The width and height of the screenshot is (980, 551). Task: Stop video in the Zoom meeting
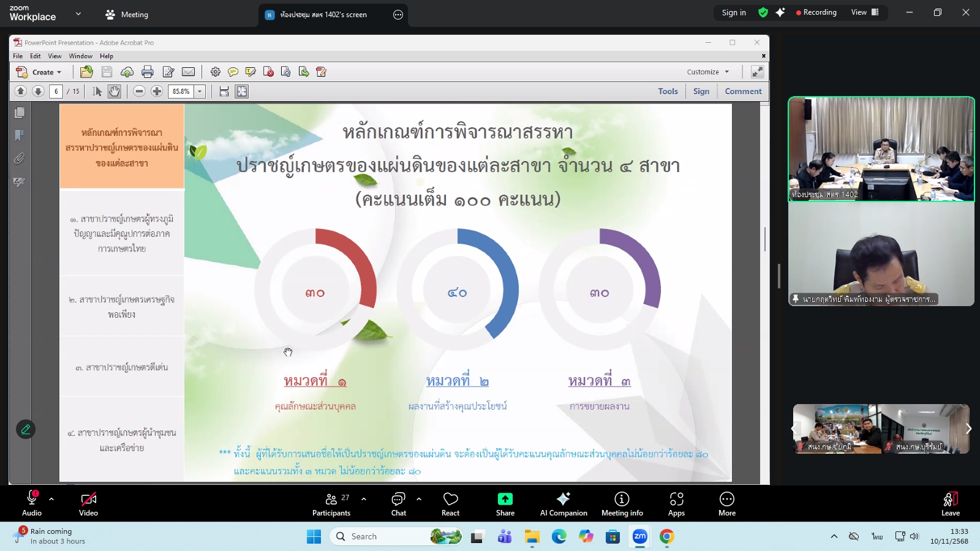coord(88,503)
